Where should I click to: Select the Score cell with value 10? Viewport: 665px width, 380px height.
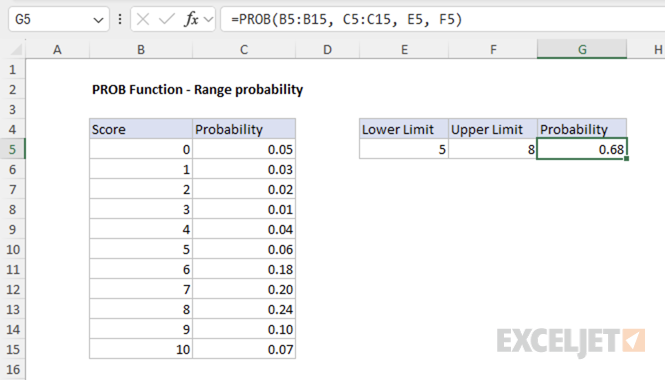[x=141, y=349]
